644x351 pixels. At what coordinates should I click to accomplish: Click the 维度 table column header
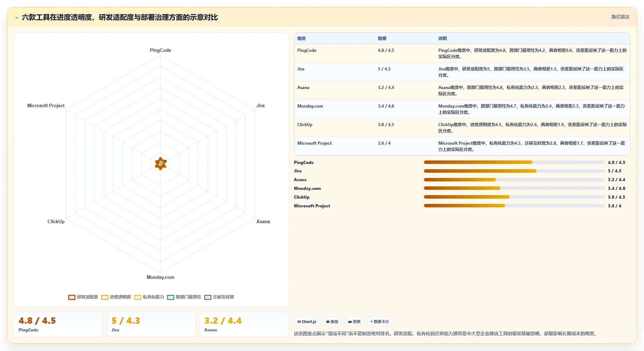[x=301, y=39]
